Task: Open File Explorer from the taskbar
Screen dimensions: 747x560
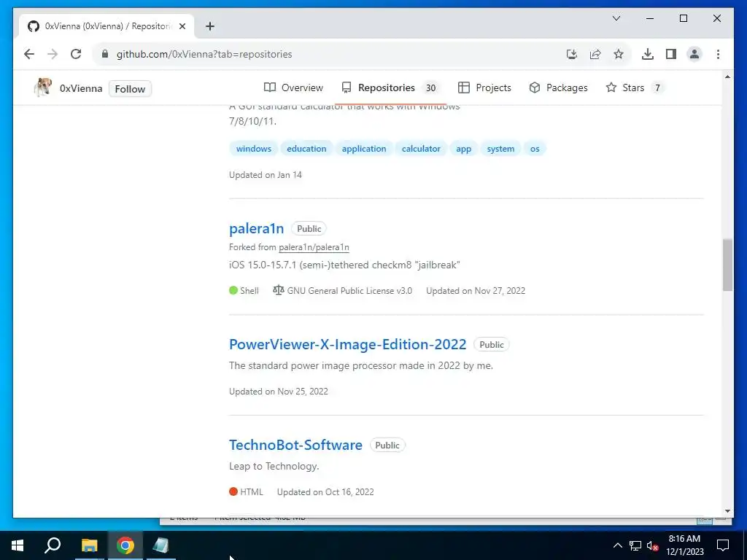Action: click(89, 545)
